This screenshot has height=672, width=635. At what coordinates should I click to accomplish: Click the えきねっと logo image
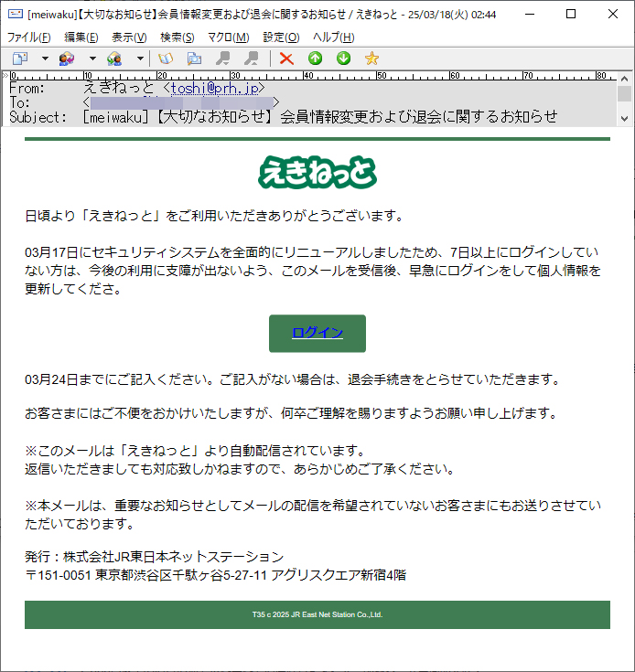click(317, 172)
